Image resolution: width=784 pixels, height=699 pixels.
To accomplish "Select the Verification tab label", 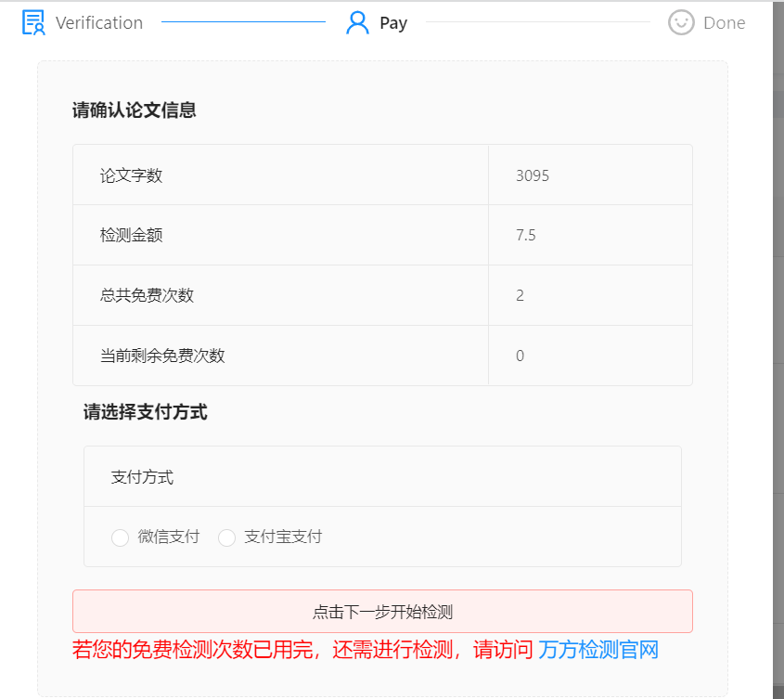I will coord(98,22).
